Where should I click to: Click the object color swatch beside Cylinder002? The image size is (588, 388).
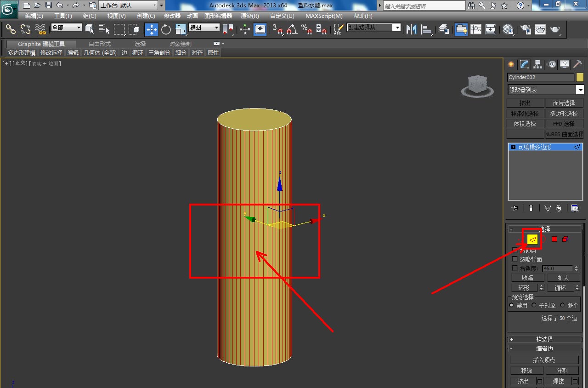coord(580,77)
